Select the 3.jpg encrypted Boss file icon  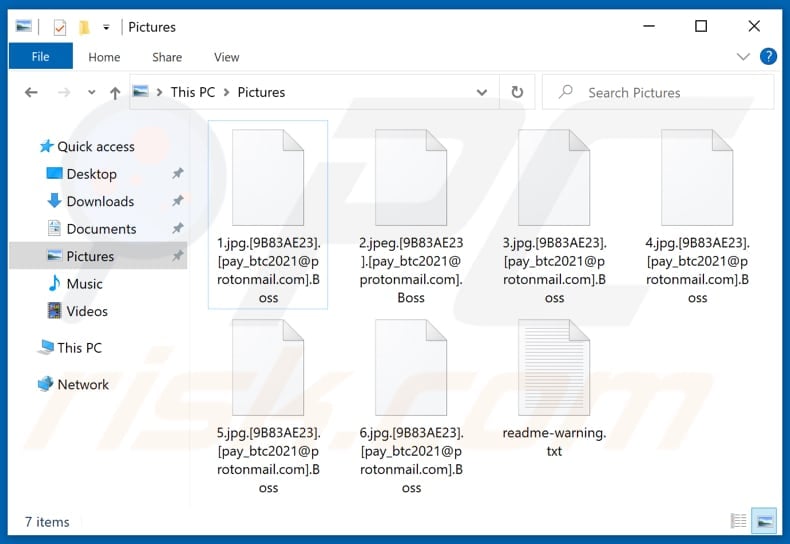click(554, 177)
